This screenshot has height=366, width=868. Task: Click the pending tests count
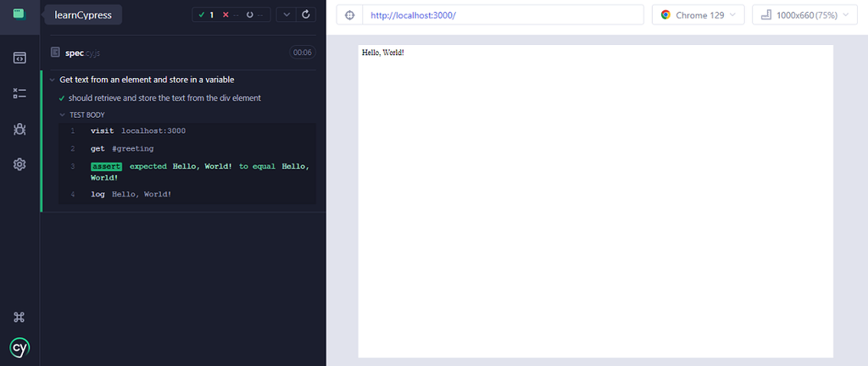(x=254, y=15)
